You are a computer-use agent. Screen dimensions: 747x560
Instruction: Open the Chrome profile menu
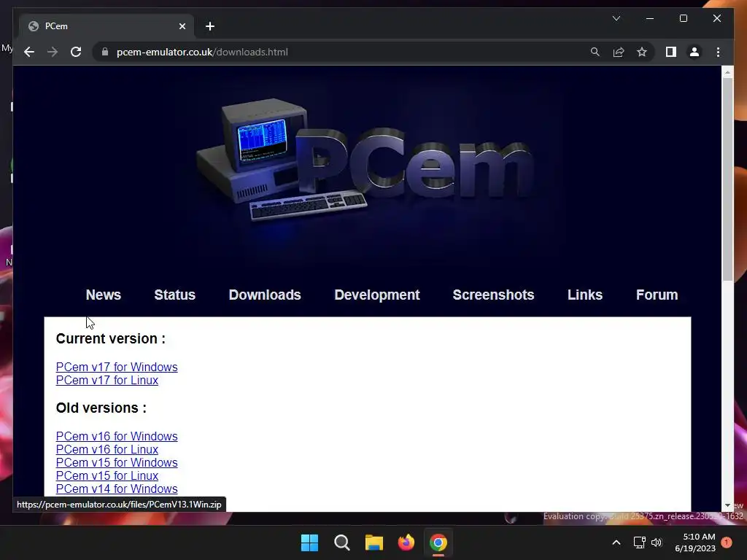coord(694,52)
